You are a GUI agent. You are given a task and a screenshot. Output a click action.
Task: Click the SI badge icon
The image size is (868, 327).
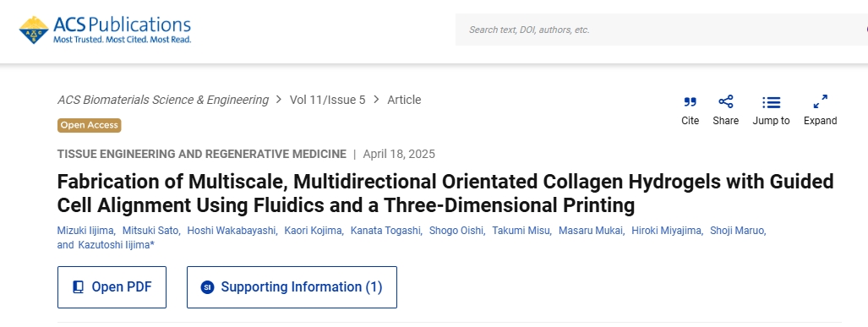pyautogui.click(x=207, y=287)
